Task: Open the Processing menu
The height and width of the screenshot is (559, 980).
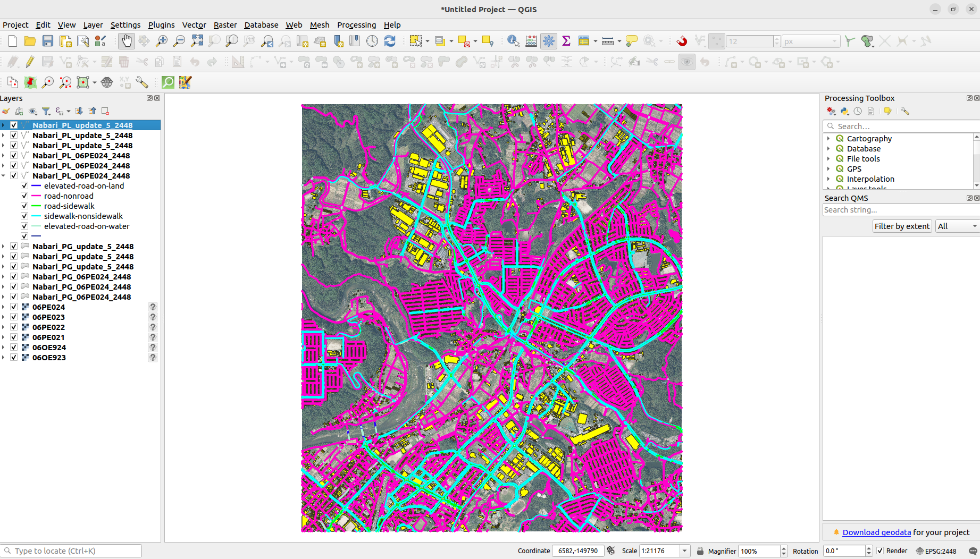Action: pyautogui.click(x=356, y=25)
